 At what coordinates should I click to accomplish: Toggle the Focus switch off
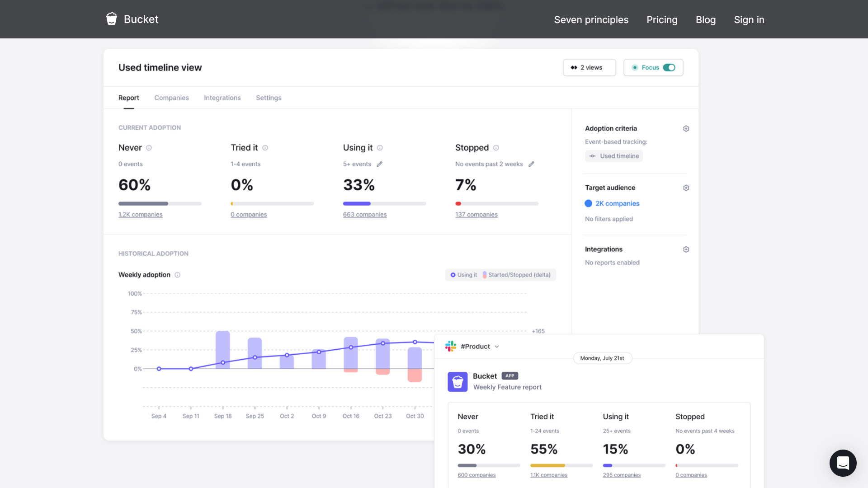click(x=669, y=67)
